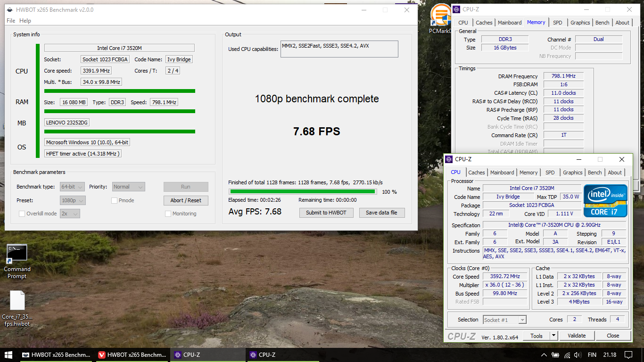Select the SPD tab in front CPU-Z window
This screenshot has height=362, width=644.
click(550, 173)
